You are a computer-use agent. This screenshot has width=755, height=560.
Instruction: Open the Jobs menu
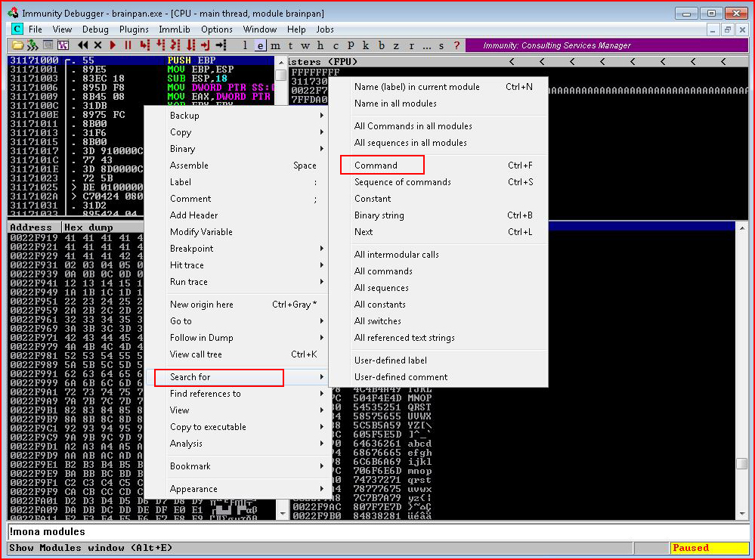[x=325, y=29]
